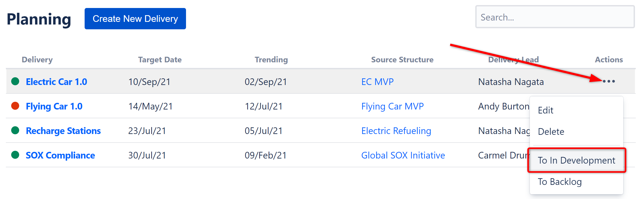Click the Create New Delivery button
644x199 pixels.
(135, 18)
